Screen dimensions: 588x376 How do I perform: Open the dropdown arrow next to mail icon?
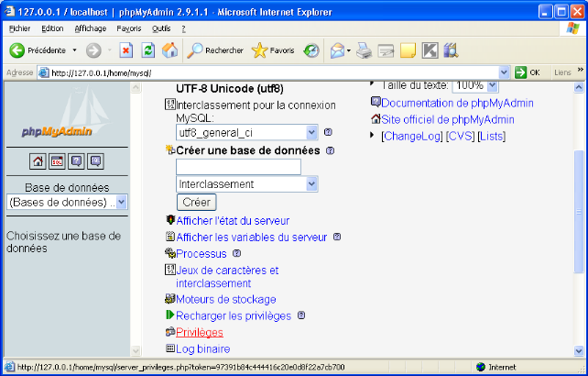click(x=349, y=50)
